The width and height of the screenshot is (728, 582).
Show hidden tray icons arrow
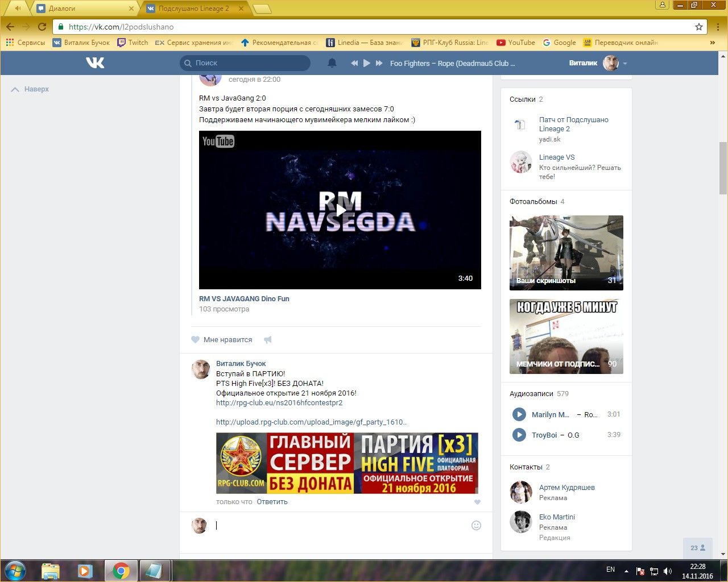pos(626,571)
